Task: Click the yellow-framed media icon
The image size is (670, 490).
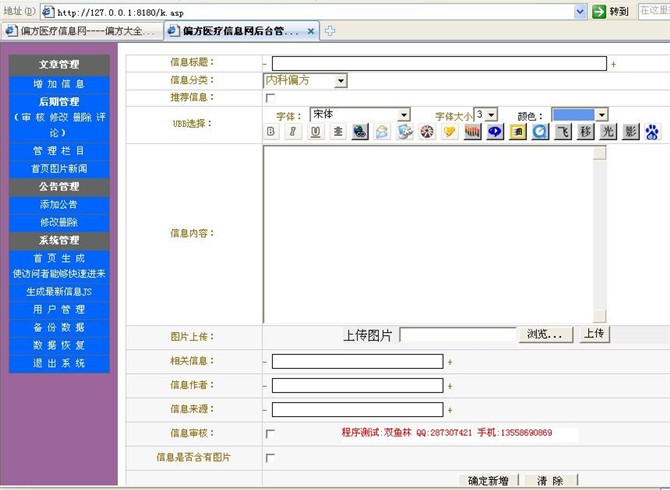Action: 517,132
